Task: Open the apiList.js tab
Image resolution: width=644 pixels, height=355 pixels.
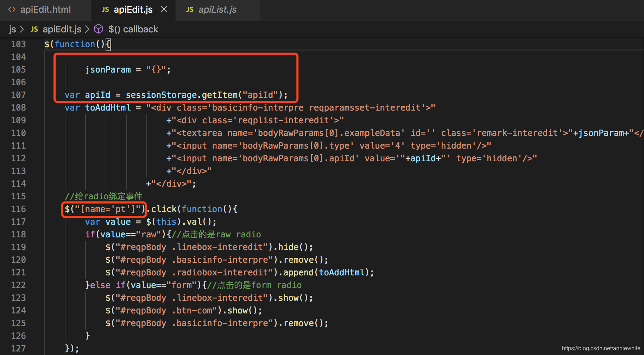Action: [x=217, y=10]
